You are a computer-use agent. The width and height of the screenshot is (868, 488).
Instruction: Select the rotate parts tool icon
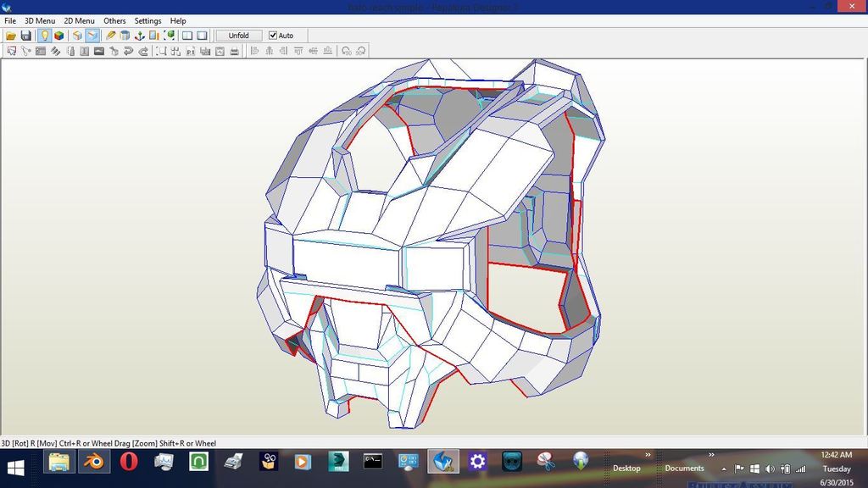click(26, 51)
